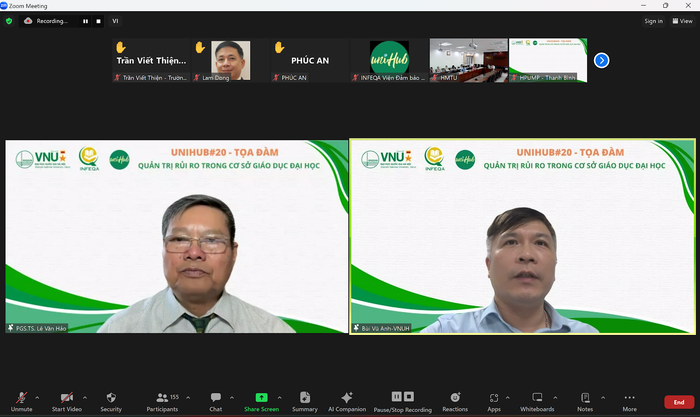Open the View layout menu

683,21
